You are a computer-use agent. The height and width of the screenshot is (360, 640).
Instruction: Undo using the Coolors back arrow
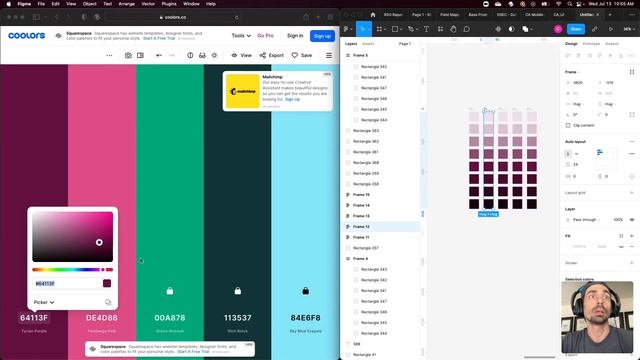pyautogui.click(x=159, y=55)
